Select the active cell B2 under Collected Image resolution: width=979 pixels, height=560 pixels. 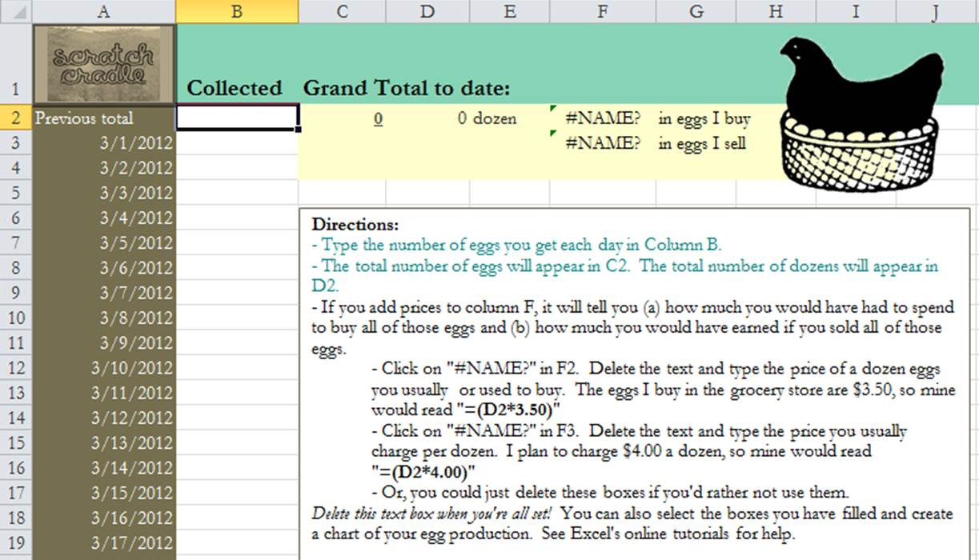(237, 118)
